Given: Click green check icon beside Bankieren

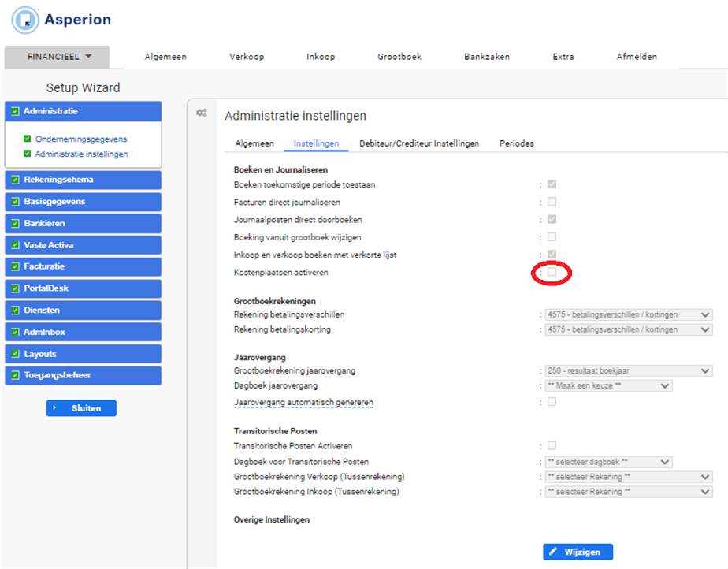Looking at the screenshot, I should pyautogui.click(x=15, y=223).
